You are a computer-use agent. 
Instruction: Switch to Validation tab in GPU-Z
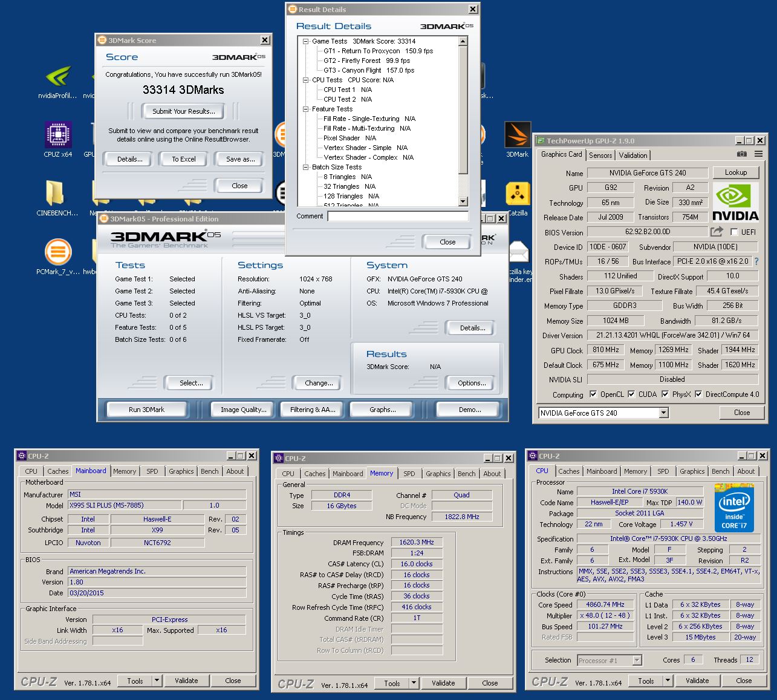(x=633, y=155)
